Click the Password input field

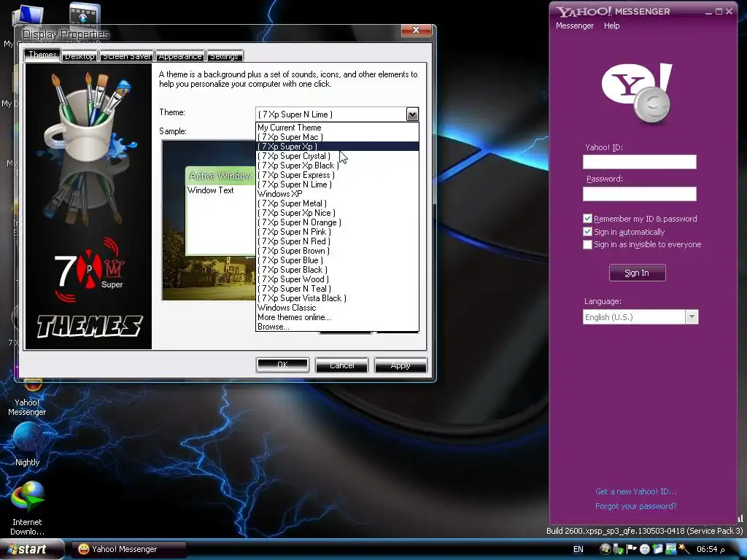click(x=639, y=194)
